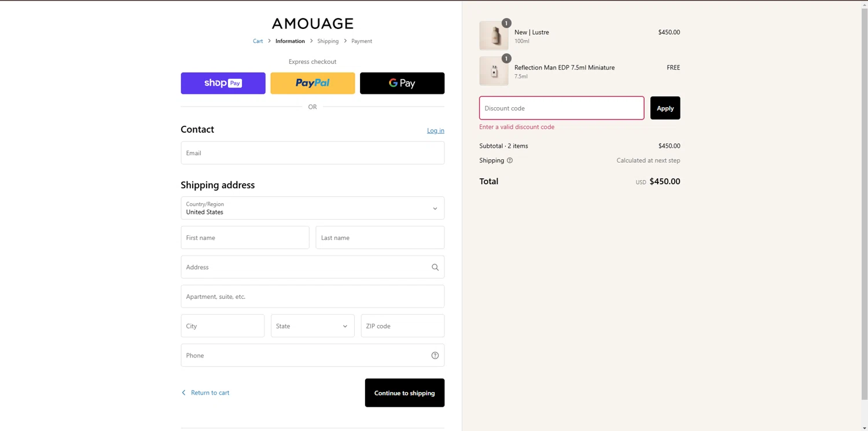Click 'Reflection Man EDP 7.5ml Miniature' text
The height and width of the screenshot is (431, 868).
pos(565,68)
